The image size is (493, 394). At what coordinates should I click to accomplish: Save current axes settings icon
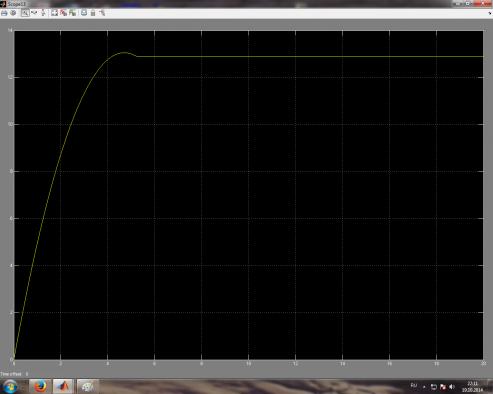pos(63,13)
